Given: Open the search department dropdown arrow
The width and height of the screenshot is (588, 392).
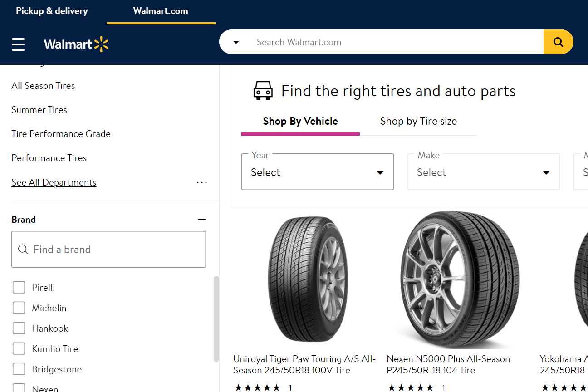Looking at the screenshot, I should tap(236, 43).
